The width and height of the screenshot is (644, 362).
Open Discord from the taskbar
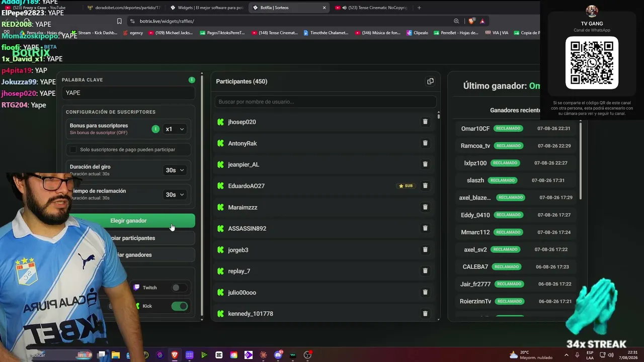(x=278, y=355)
